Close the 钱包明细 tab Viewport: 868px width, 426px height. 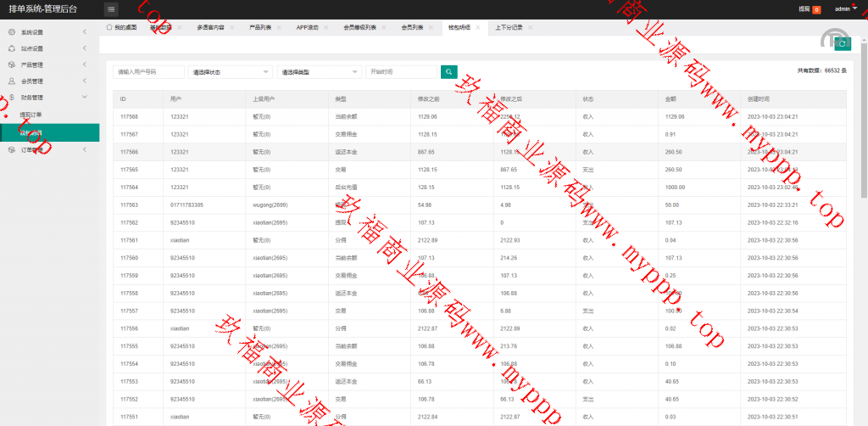[478, 27]
